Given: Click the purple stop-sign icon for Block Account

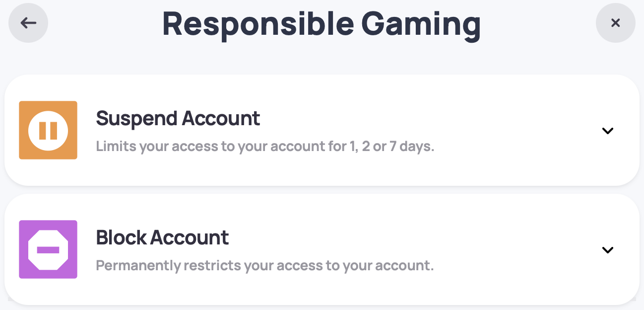Looking at the screenshot, I should click(48, 249).
